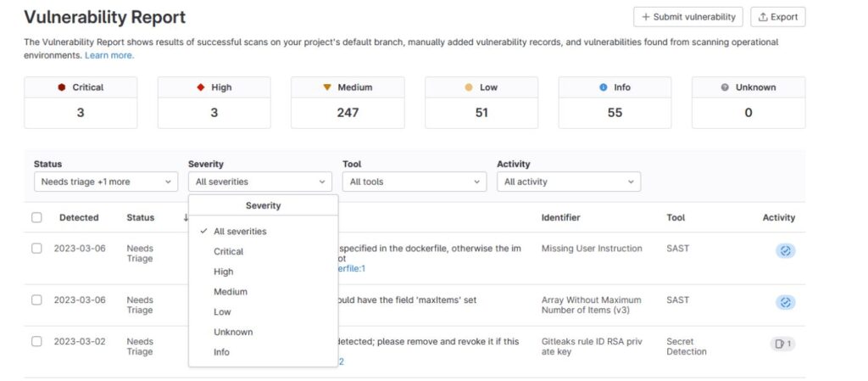Click activity badge on Missing User Instruction row

coord(785,251)
